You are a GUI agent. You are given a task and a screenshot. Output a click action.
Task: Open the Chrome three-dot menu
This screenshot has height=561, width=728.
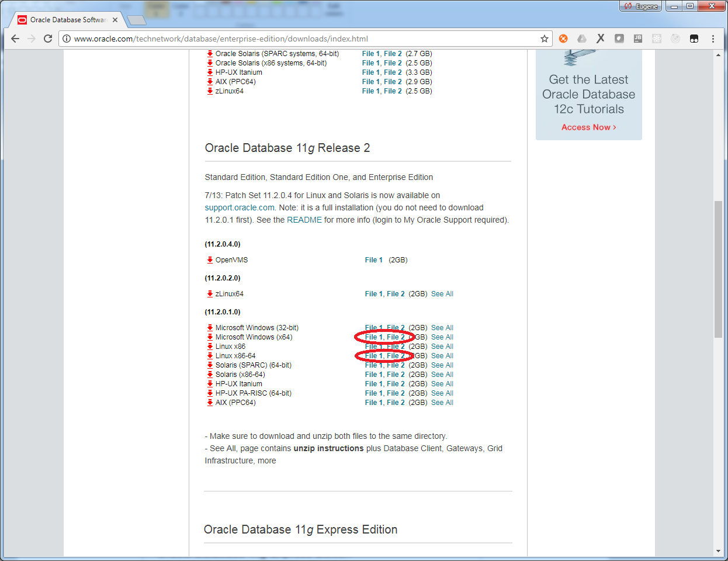713,39
